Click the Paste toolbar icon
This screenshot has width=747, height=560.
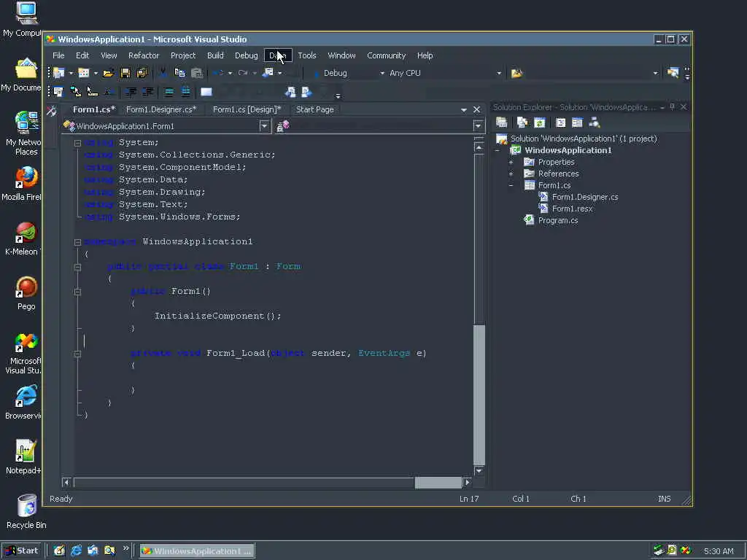point(197,73)
